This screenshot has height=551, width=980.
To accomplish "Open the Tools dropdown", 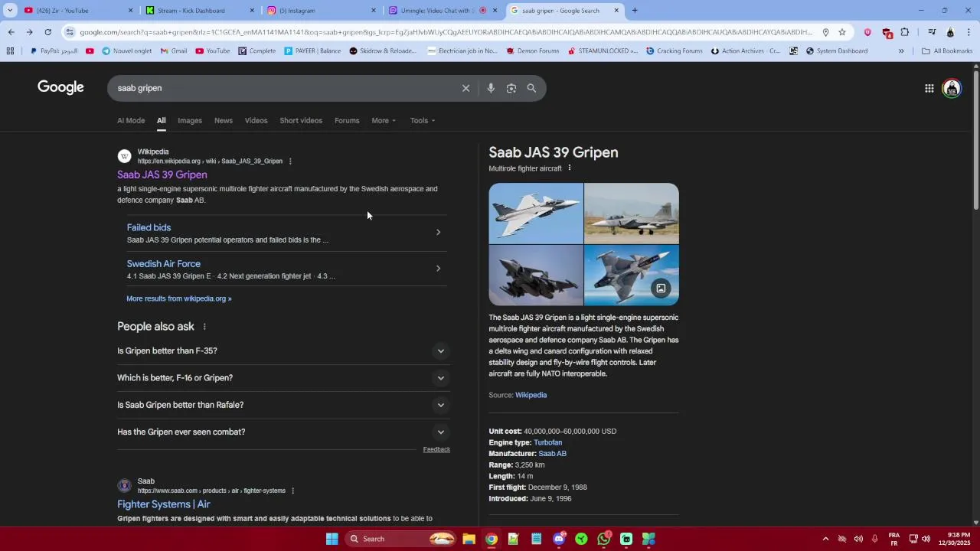I will click(422, 120).
